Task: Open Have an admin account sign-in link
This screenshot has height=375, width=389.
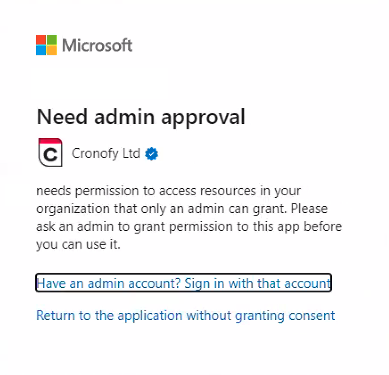Action: click(183, 283)
